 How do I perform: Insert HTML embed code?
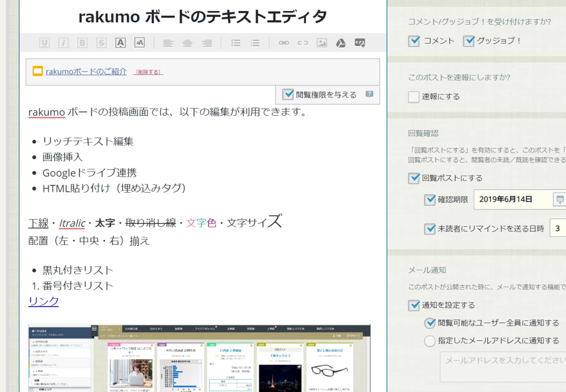pos(359,42)
